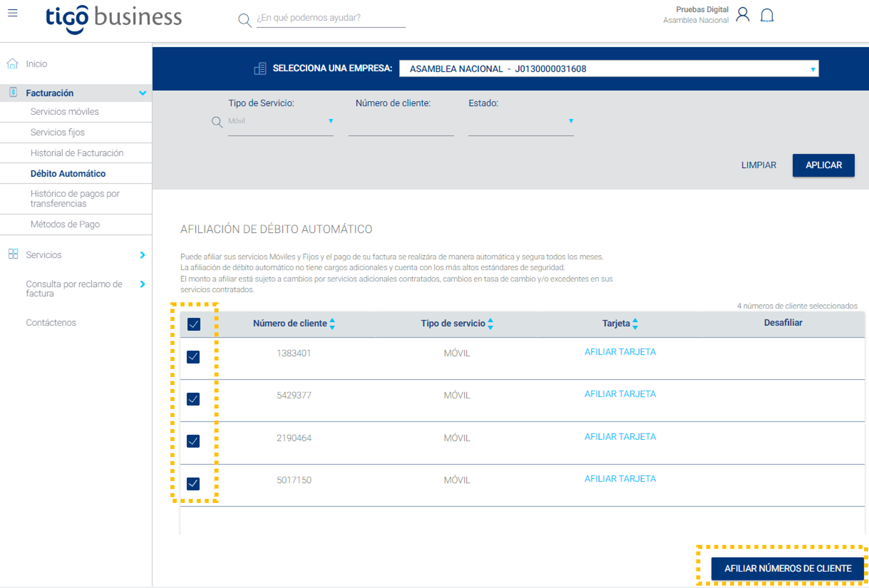The width and height of the screenshot is (869, 588).
Task: Click AFILIAR TARJETA for client 5429377
Action: click(x=620, y=394)
